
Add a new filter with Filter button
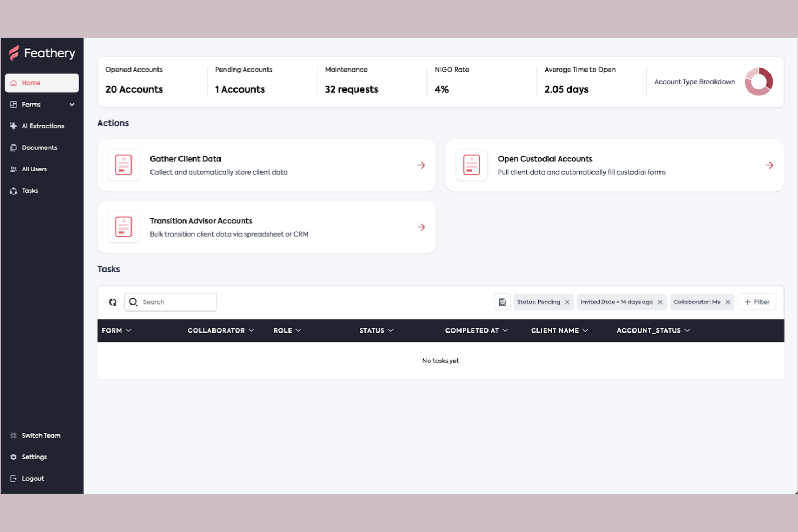756,302
